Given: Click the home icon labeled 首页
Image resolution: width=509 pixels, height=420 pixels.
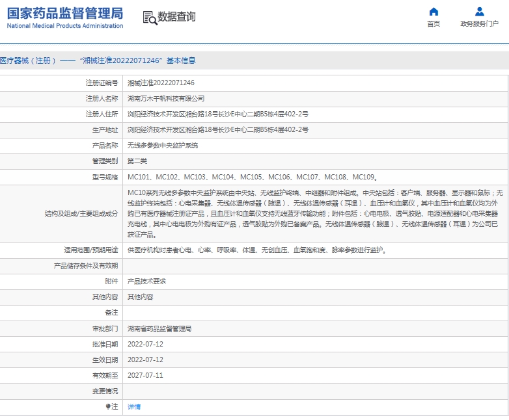Looking at the screenshot, I should (x=433, y=12).
